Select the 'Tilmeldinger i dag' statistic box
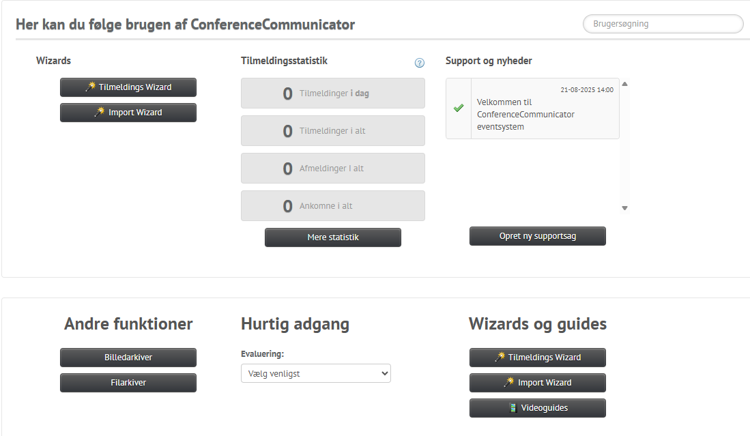 click(x=332, y=94)
